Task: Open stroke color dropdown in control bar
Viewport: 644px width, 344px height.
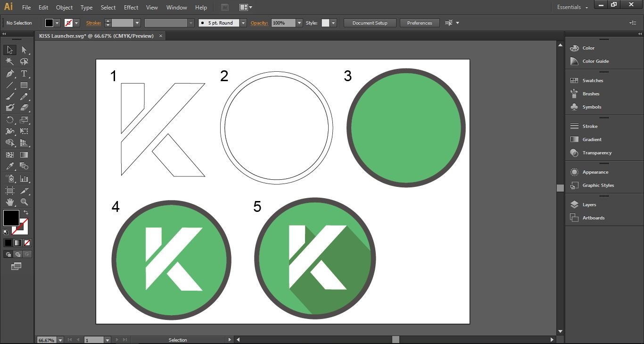Action: 76,23
